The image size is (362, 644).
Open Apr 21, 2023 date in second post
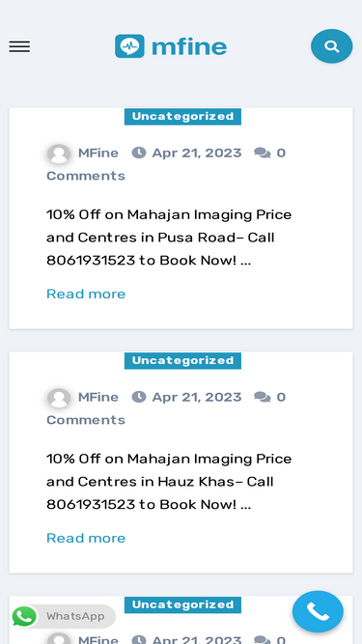(x=197, y=397)
